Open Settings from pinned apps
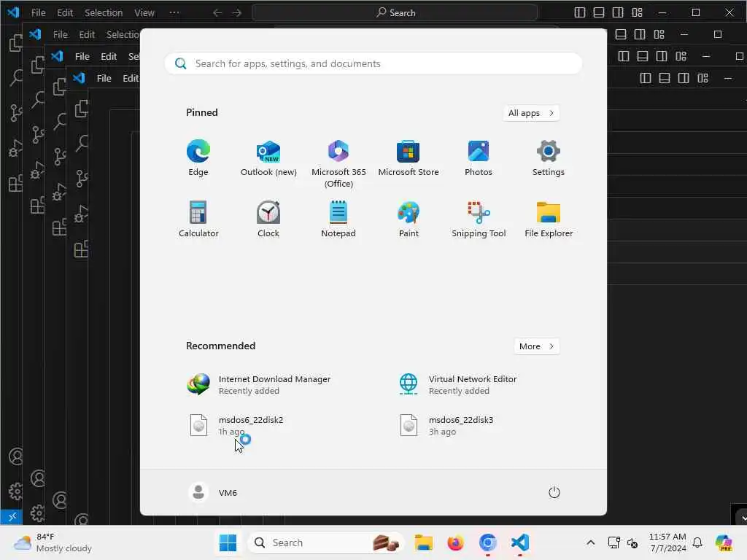The height and width of the screenshot is (560, 747). [x=549, y=158]
